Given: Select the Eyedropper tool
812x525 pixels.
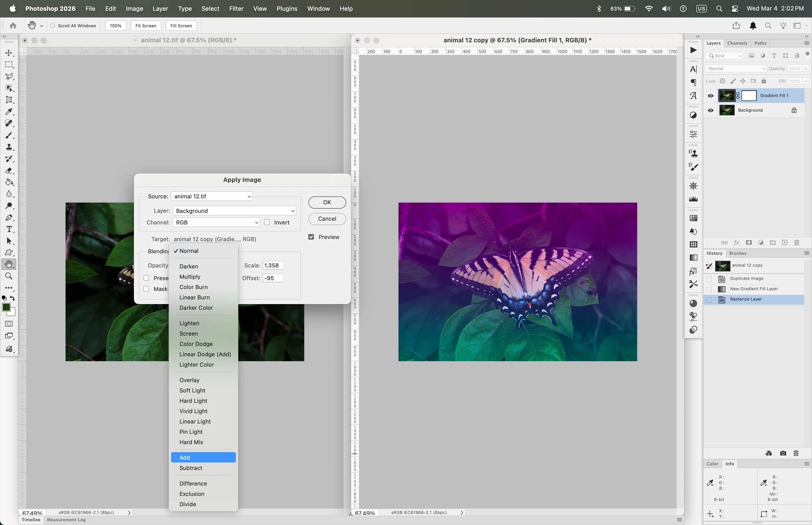Looking at the screenshot, I should tap(9, 111).
